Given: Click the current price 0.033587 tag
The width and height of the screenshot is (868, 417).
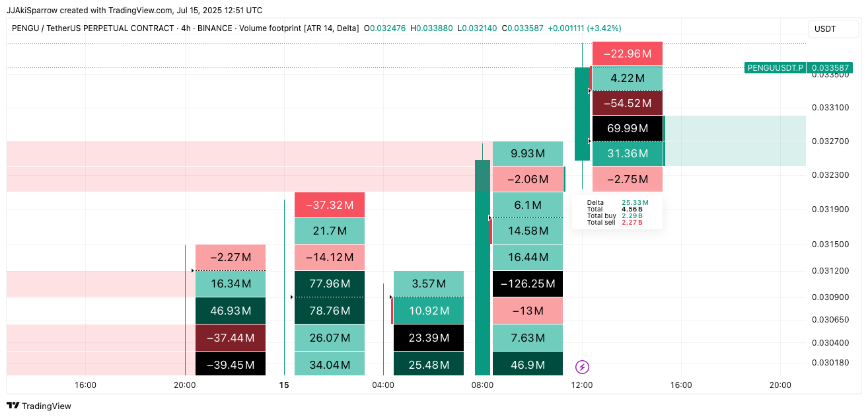Looking at the screenshot, I should [x=830, y=67].
